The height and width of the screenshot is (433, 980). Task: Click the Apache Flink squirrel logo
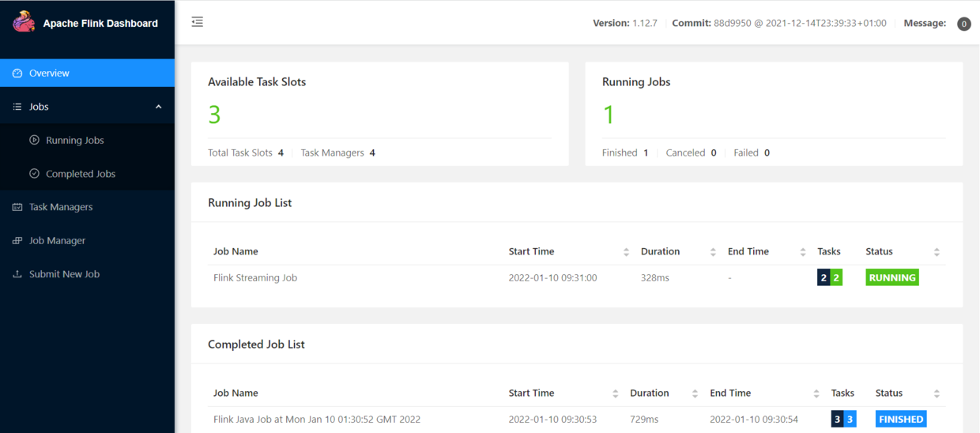tap(24, 22)
